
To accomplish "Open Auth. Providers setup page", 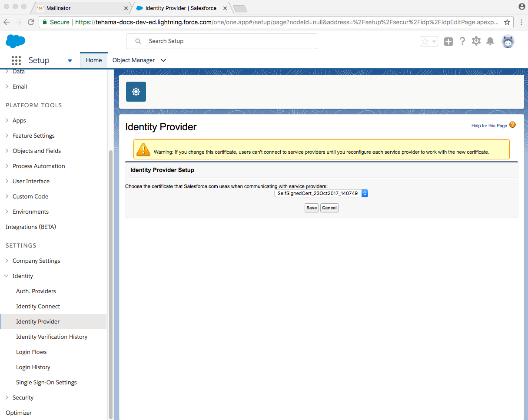I will coord(36,291).
